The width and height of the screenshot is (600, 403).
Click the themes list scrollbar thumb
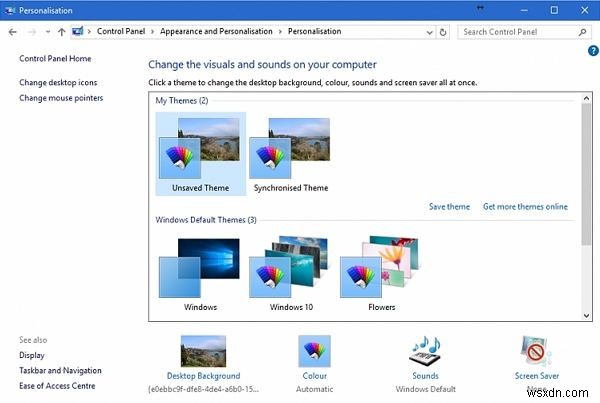(x=586, y=174)
